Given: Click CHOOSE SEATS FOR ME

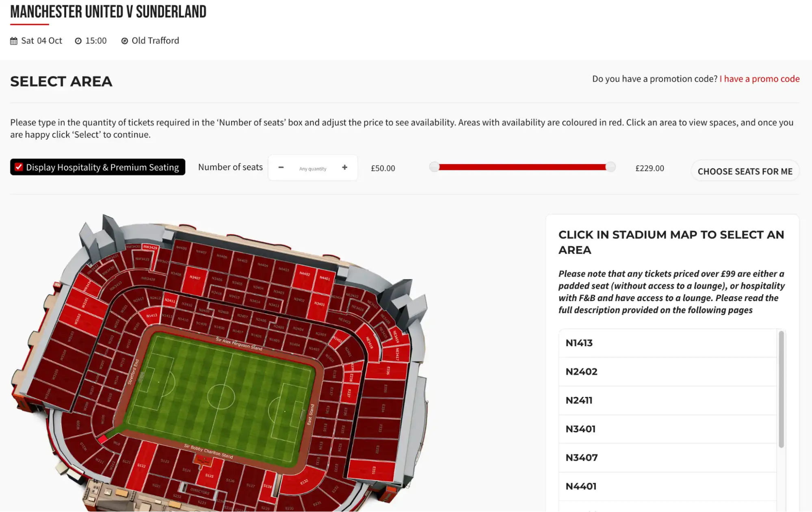Looking at the screenshot, I should (745, 171).
